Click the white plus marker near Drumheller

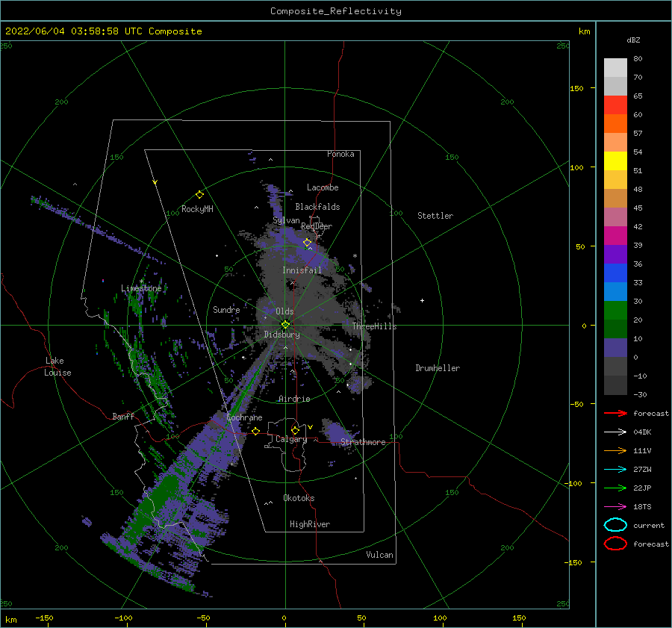coord(422,300)
